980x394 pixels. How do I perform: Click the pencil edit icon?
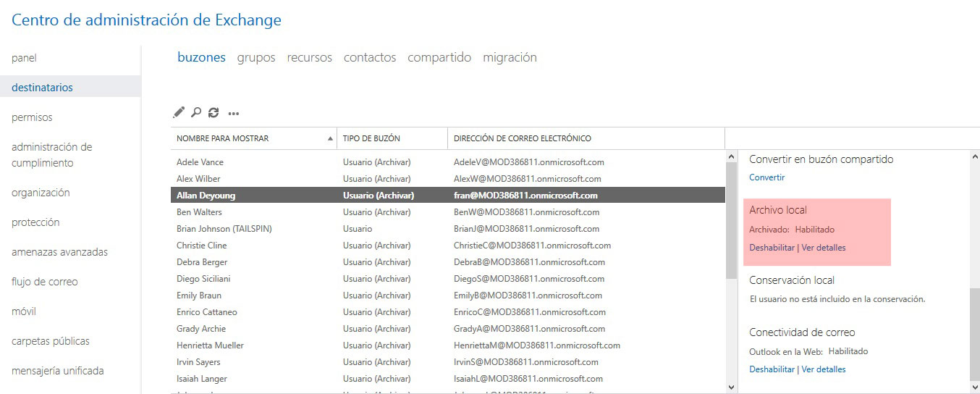click(179, 112)
